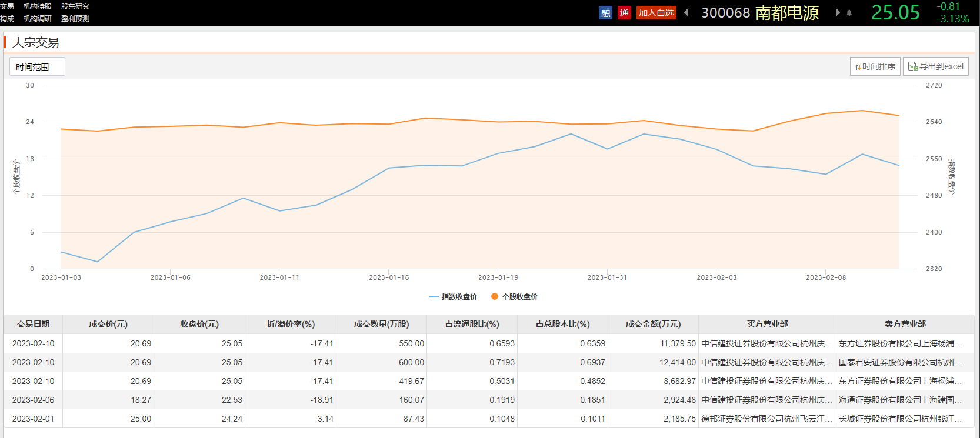Click the 交易日期 column header

coord(34,324)
